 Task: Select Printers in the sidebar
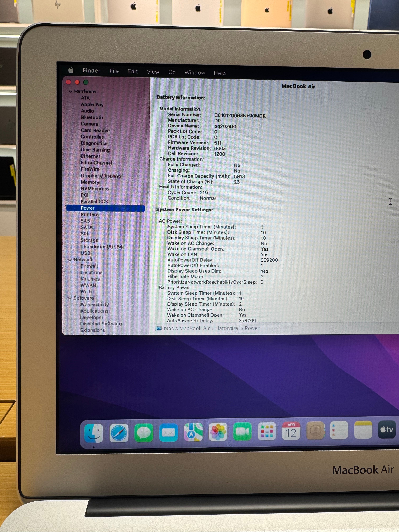tap(89, 214)
